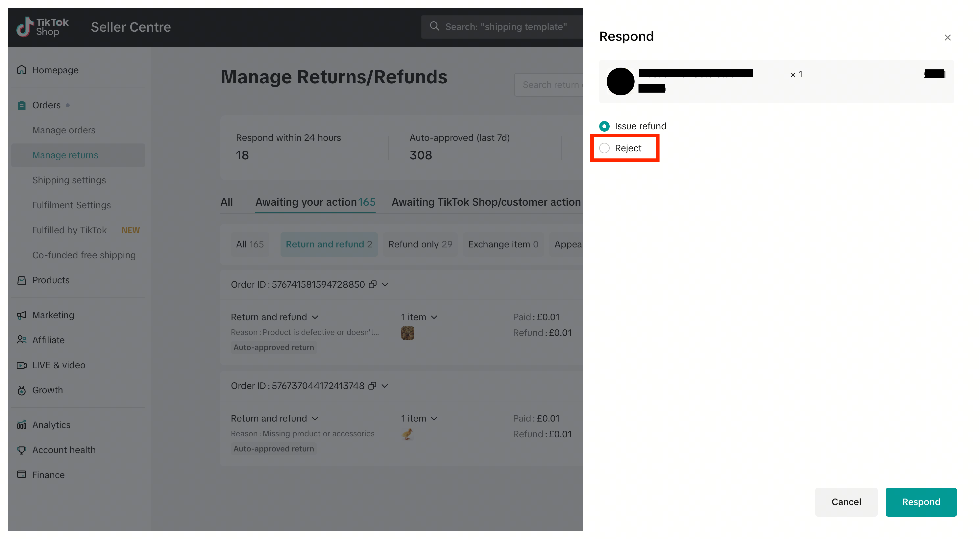This screenshot has height=539, width=980.
Task: Click the Seller Centre search field
Action: [506, 27]
